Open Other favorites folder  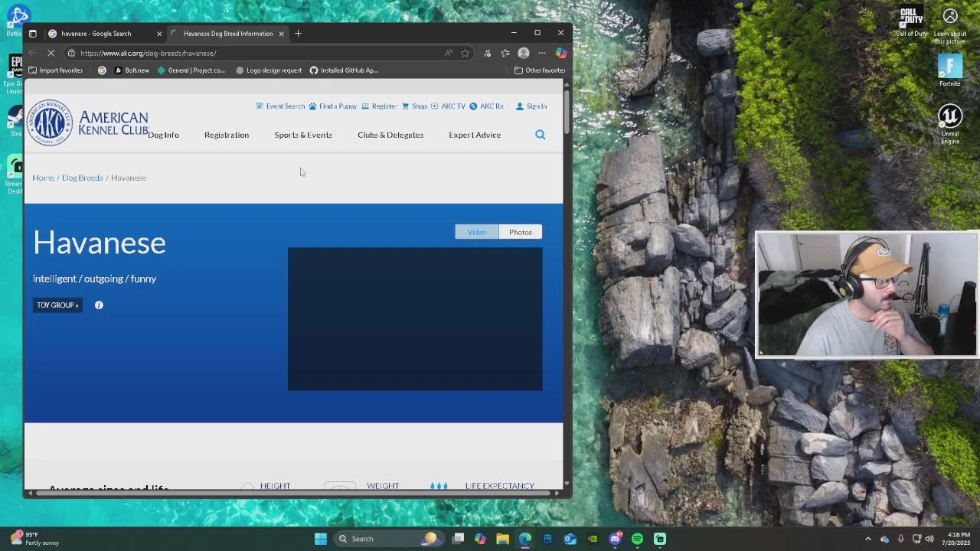[540, 70]
